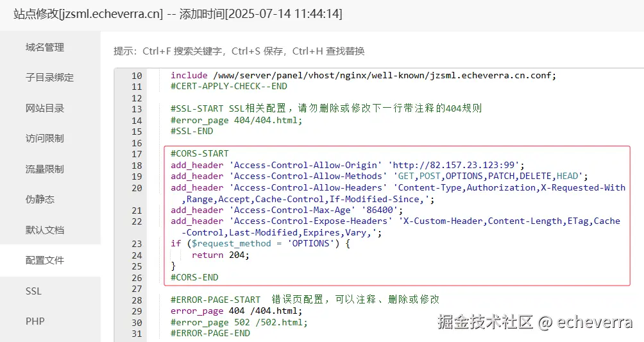This screenshot has width=644, height=342.
Task: Click the #error_page 502 /502.html line
Action: pos(239,322)
